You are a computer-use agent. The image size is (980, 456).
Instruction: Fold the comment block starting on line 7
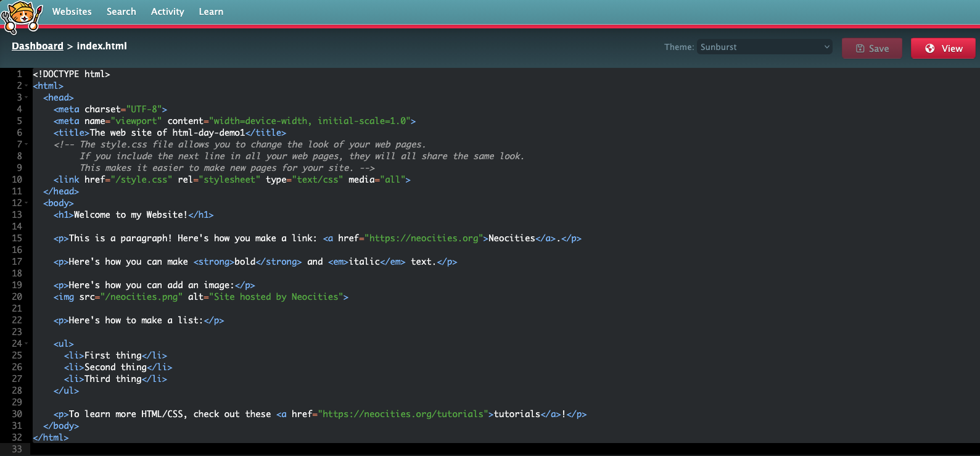click(27, 144)
